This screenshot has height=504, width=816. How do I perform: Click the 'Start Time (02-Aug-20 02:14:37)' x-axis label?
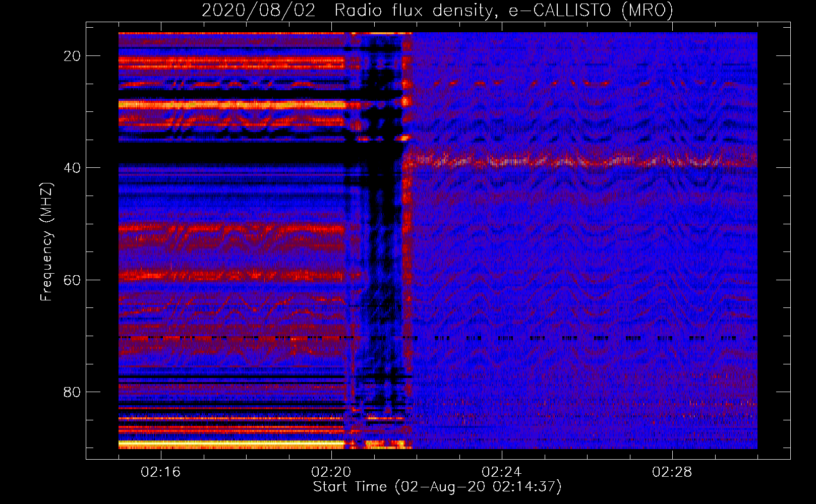tap(437, 487)
